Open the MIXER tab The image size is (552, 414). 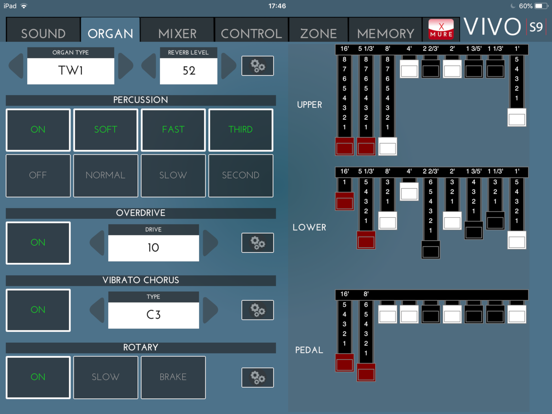[177, 31]
